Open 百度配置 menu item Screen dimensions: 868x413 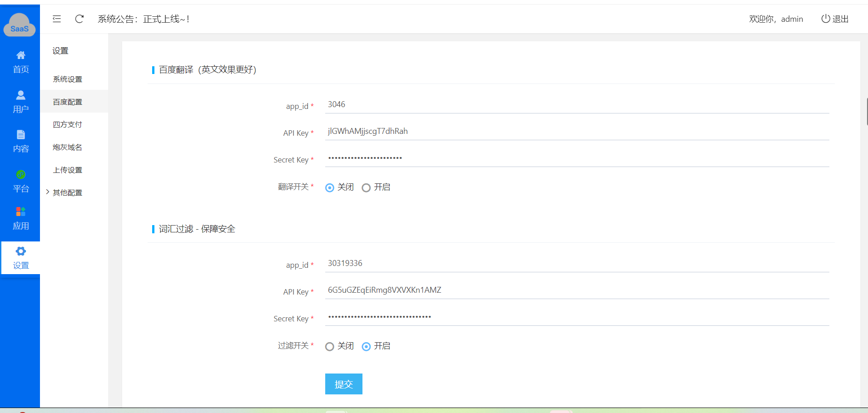[74, 102]
